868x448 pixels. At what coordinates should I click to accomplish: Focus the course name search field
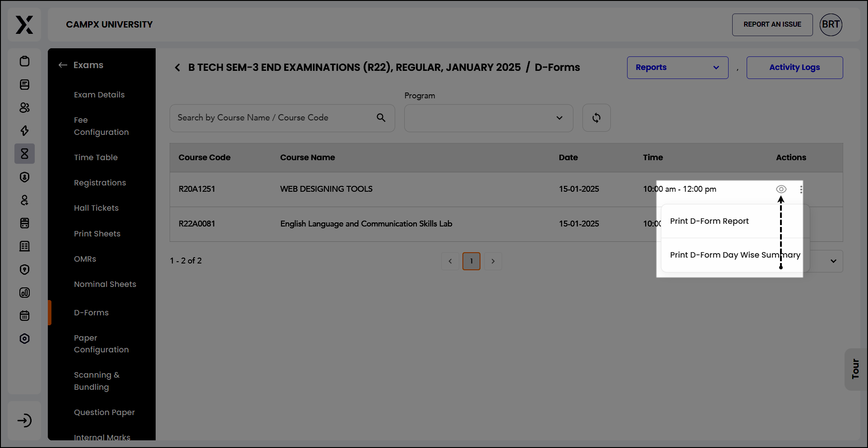[282, 118]
